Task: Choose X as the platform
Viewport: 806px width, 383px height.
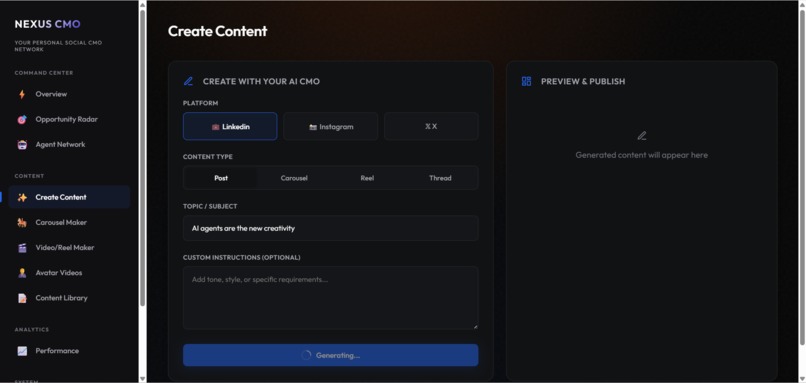Action: coord(431,126)
